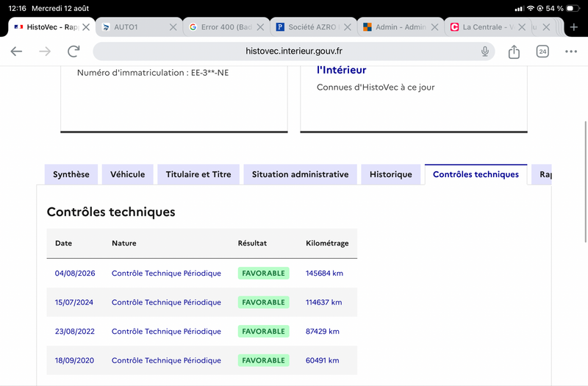Click the date 15/07/2024

(x=74, y=302)
